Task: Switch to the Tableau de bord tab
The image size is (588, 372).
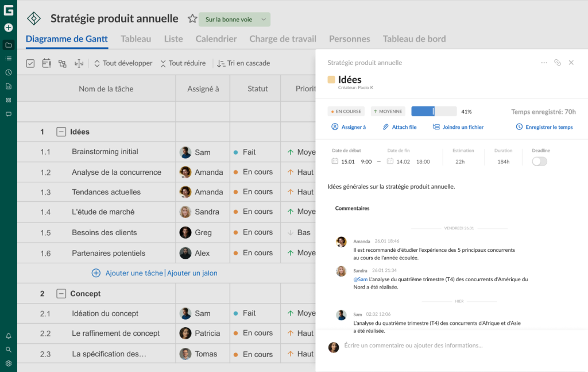Action: (414, 39)
